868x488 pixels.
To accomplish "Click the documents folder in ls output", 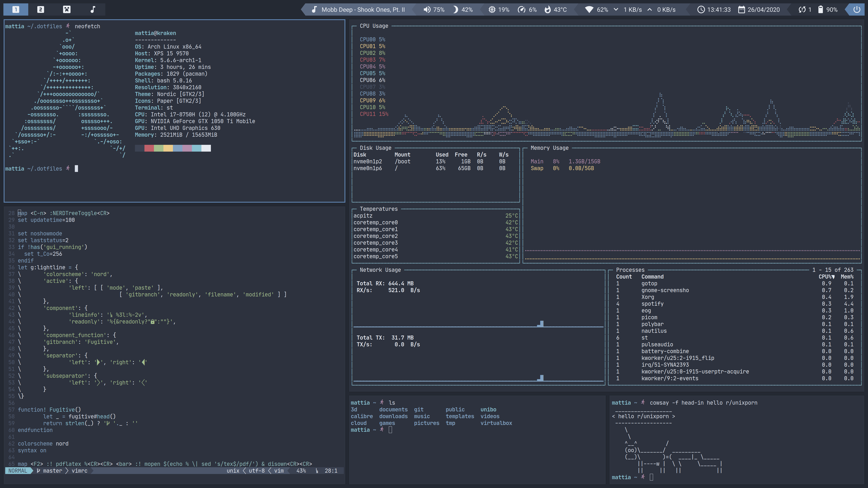I will pos(393,410).
